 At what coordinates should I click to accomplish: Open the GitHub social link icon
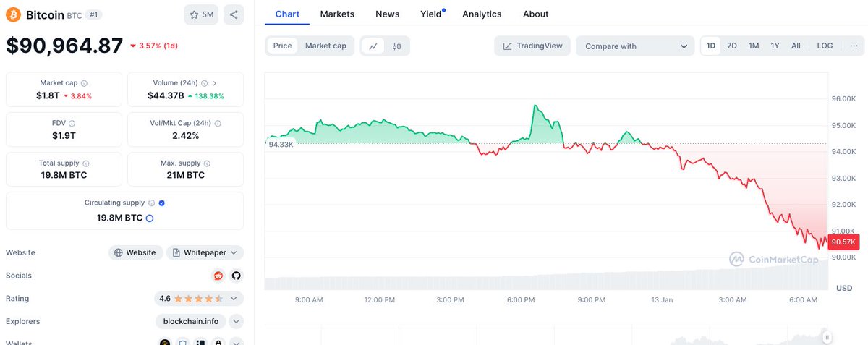click(236, 276)
